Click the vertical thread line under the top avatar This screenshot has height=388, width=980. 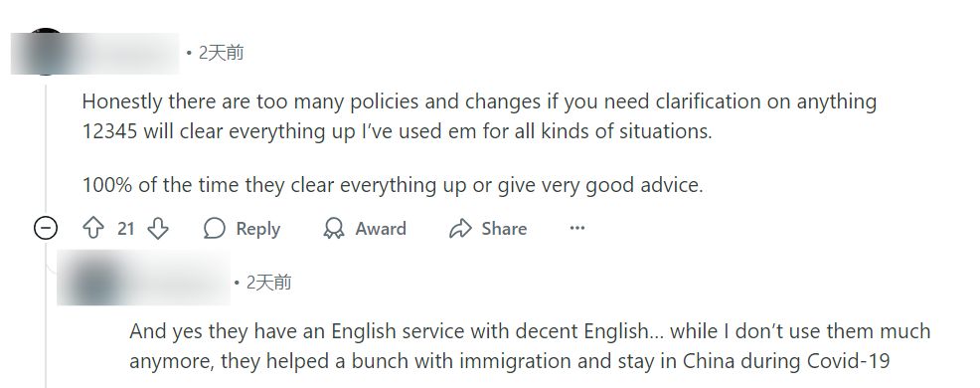pos(46,150)
